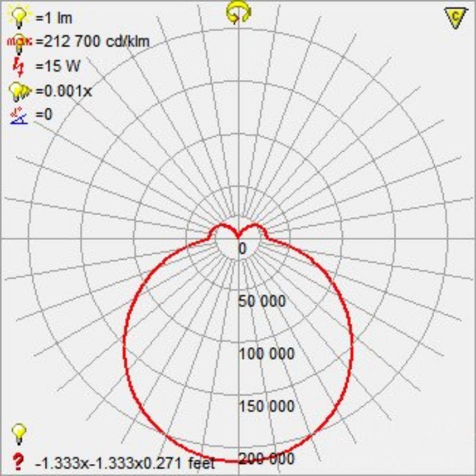Click the red question mark dimensions icon
Screen dimensions: 476x476
(x=18, y=460)
